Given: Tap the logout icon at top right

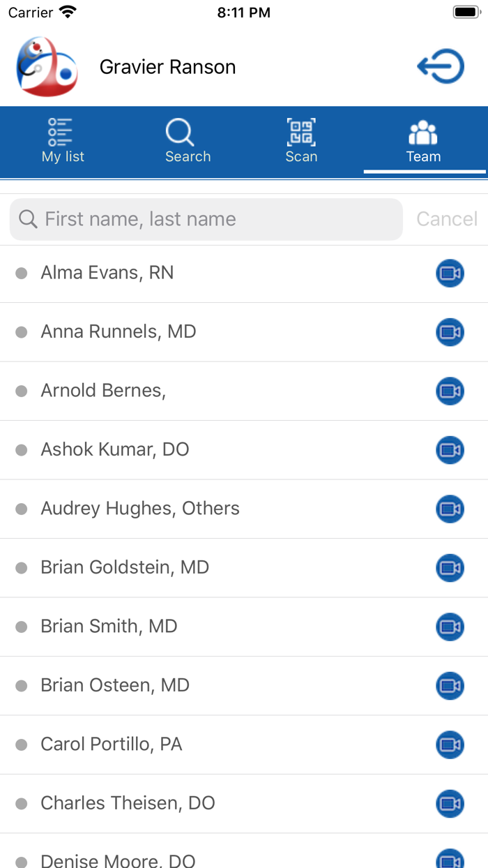Looking at the screenshot, I should pos(441,66).
